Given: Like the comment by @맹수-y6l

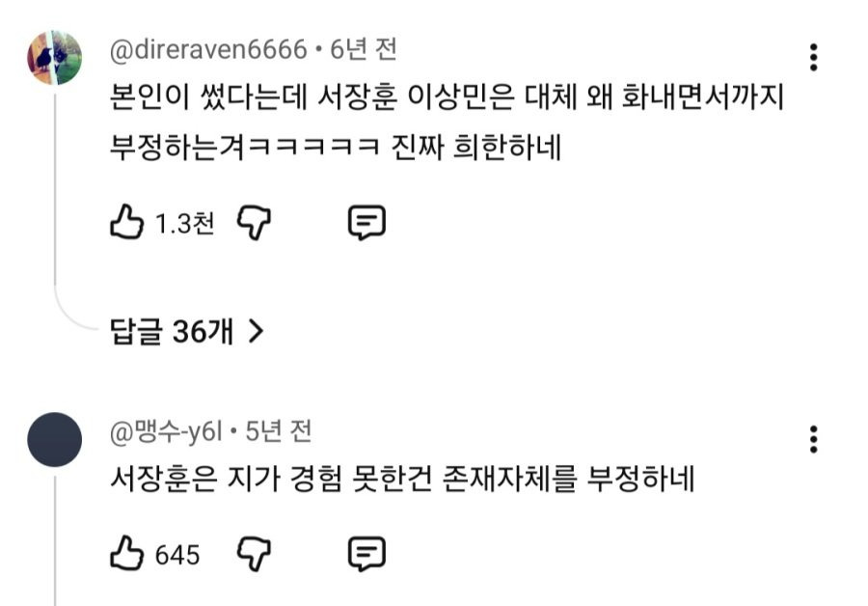Looking at the screenshot, I should [x=126, y=553].
